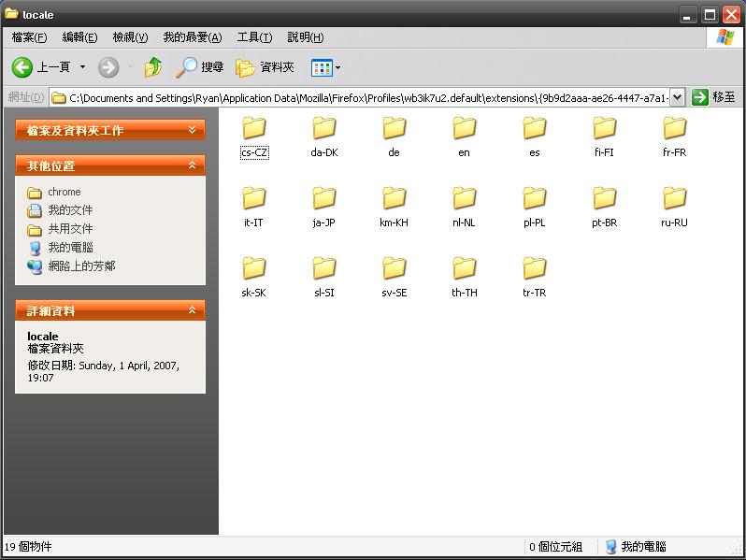Open the Views dropdown arrow

(337, 67)
